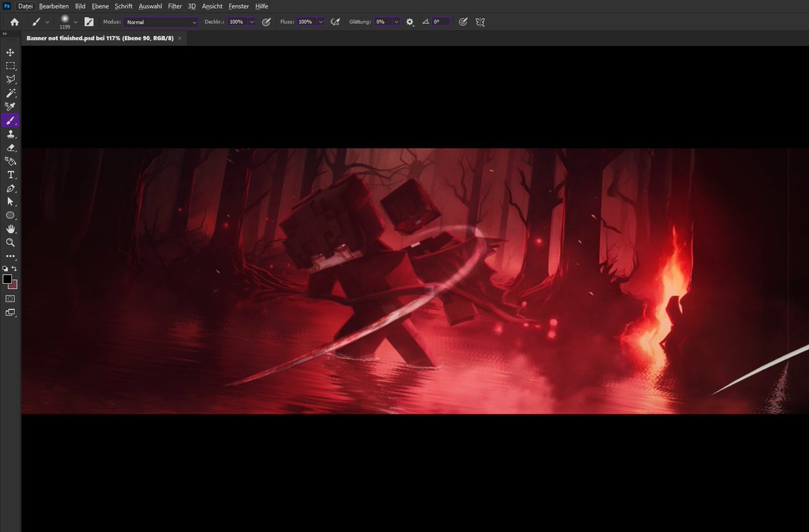Expand the tool preset picker arrow
The width and height of the screenshot is (809, 532).
point(47,22)
